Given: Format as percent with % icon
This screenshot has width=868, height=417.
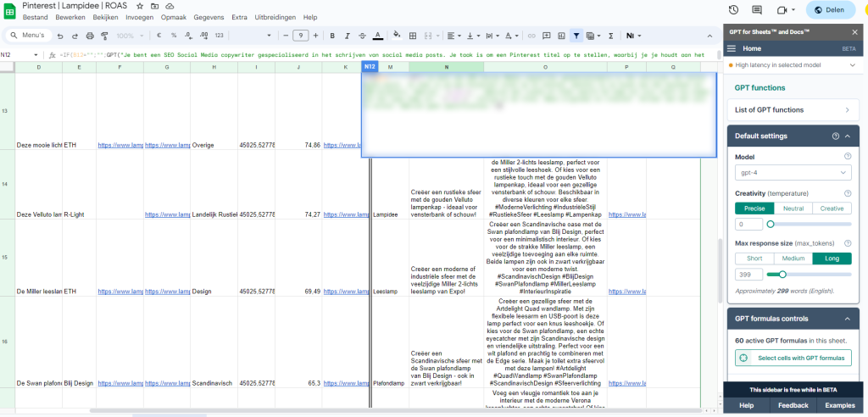Looking at the screenshot, I should point(174,36).
